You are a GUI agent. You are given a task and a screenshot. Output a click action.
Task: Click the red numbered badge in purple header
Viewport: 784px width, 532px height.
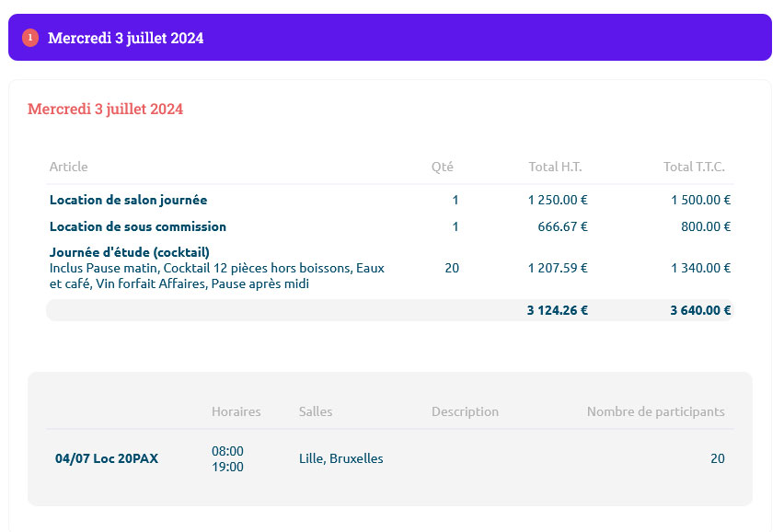click(x=30, y=38)
